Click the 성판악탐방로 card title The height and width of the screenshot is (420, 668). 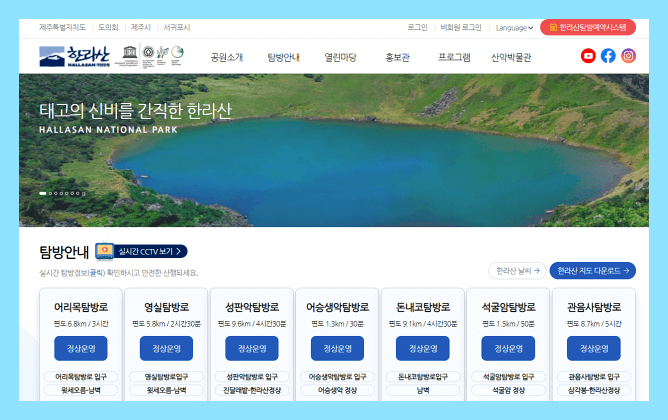[252, 307]
